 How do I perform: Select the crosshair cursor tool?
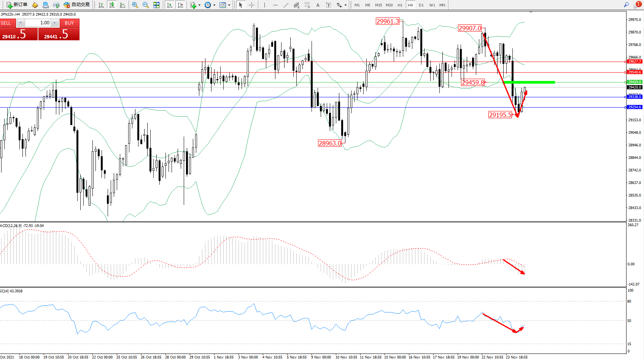(251, 5)
